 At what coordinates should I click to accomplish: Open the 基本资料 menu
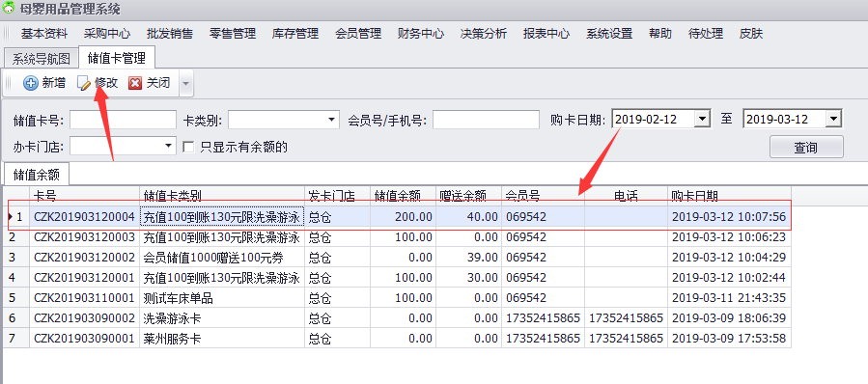click(x=44, y=34)
